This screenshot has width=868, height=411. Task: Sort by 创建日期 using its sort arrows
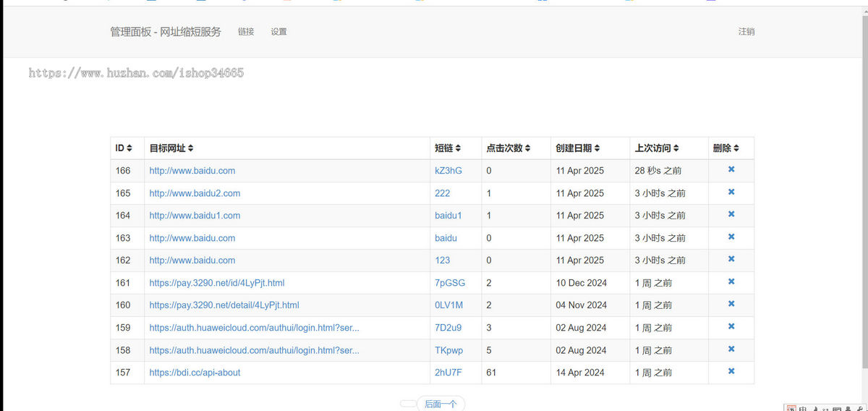coord(597,148)
